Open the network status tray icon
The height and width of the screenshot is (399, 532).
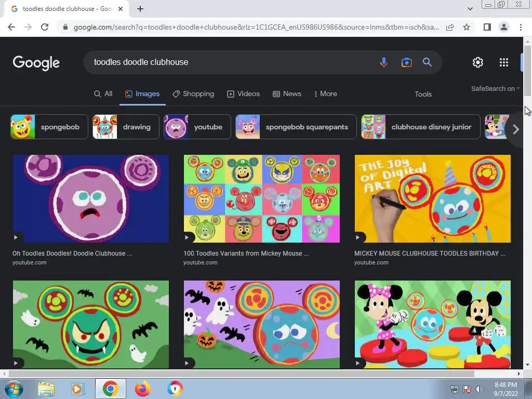point(454,389)
